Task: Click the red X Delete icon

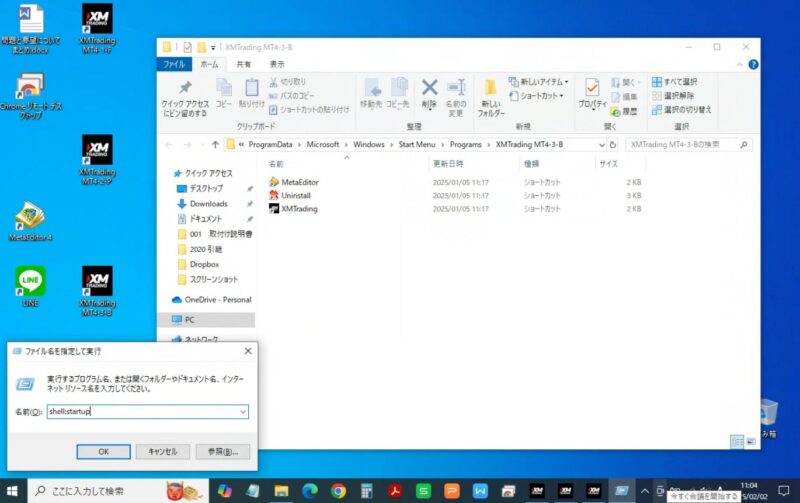Action: tap(429, 87)
